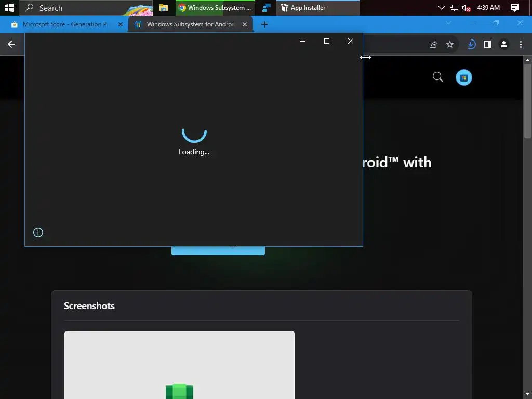Click scrollbar up arrow
Screen dimensions: 532x399
pos(527,60)
